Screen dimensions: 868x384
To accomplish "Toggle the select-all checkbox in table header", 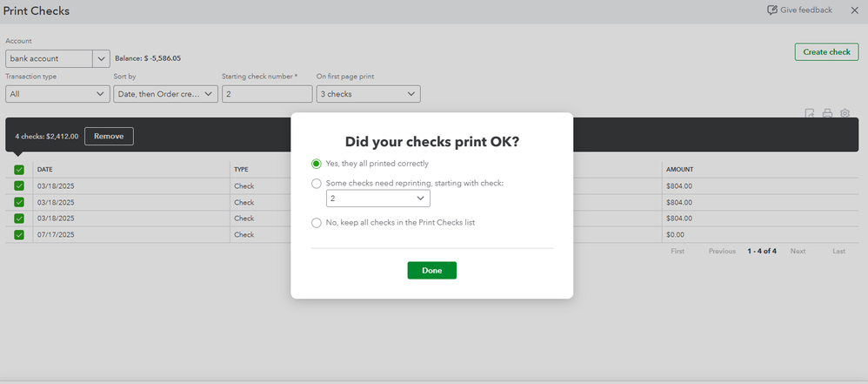I will click(x=19, y=170).
